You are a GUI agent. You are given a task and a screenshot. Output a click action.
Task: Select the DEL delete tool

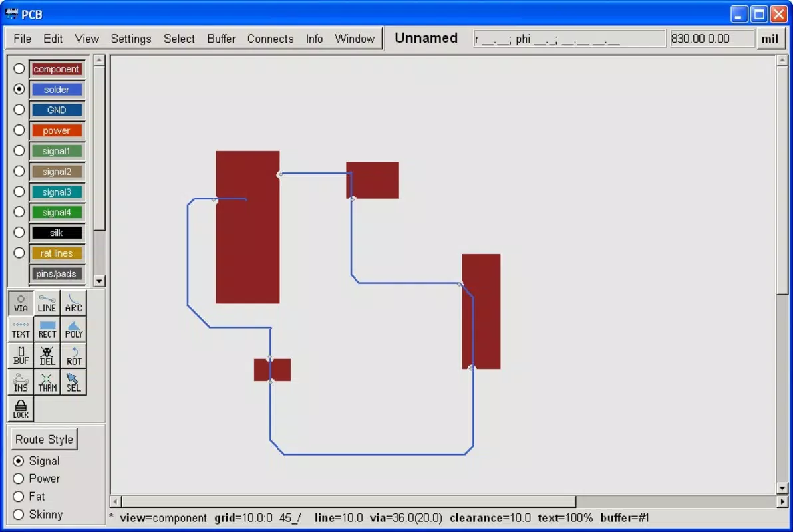pos(47,356)
